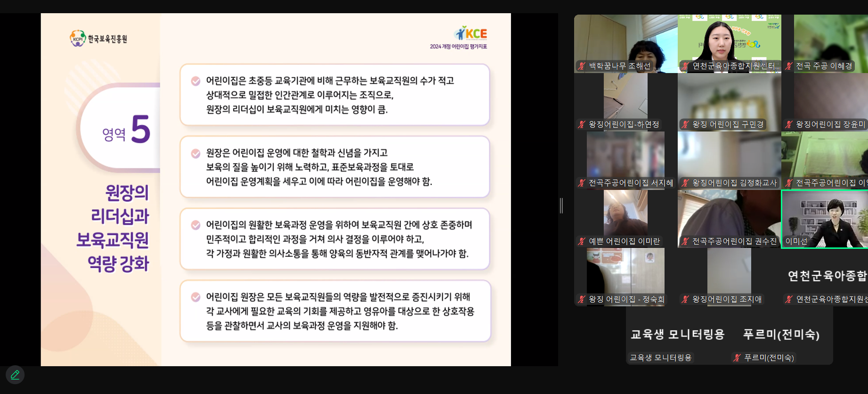Click the 2024 개정 어린이집 평가지표 caption
Screen dimensions: 868x394
coord(458,47)
